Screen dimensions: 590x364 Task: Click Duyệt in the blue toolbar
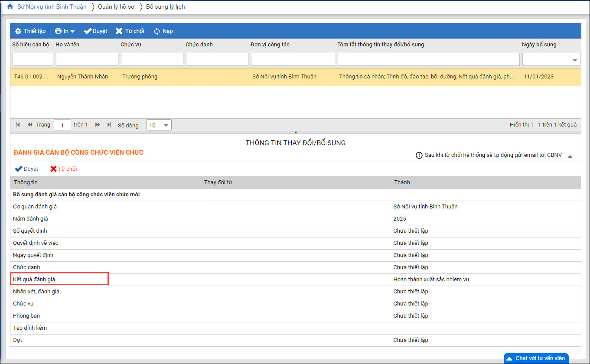tap(95, 31)
